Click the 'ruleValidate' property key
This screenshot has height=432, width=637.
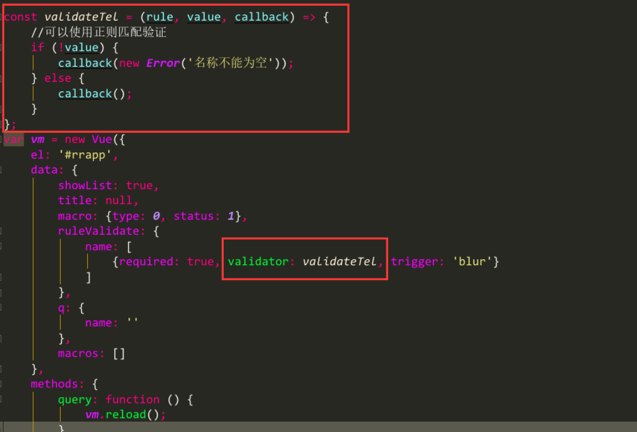98,231
